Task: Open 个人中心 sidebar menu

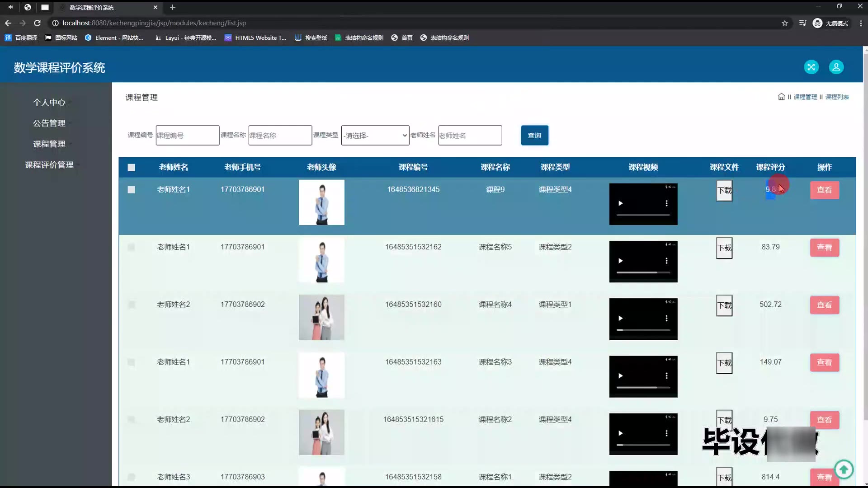Action: (49, 103)
